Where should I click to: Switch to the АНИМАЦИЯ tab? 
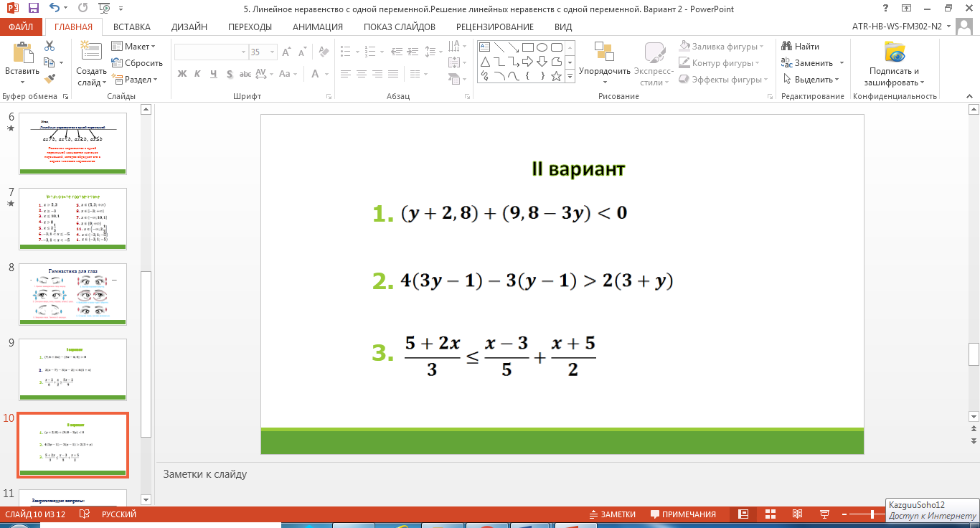tap(318, 27)
